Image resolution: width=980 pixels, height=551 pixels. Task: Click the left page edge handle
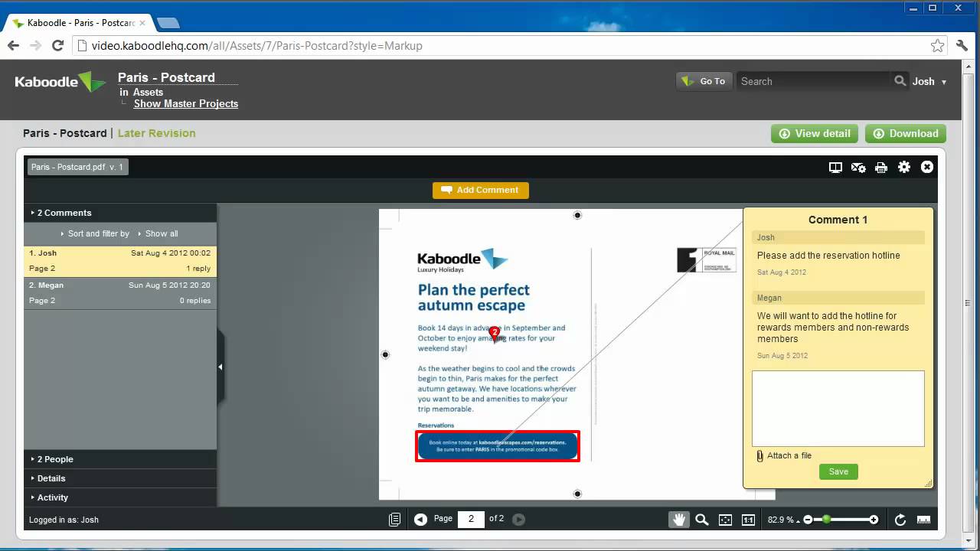385,354
